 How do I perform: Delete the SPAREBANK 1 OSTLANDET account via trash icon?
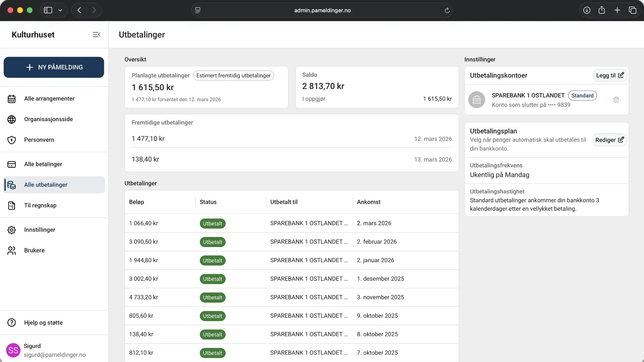click(616, 100)
